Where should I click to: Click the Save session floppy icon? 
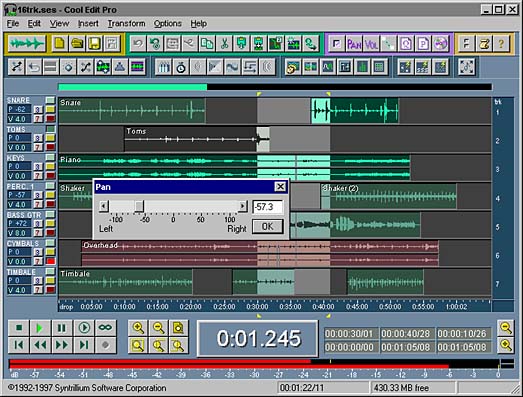pos(94,44)
